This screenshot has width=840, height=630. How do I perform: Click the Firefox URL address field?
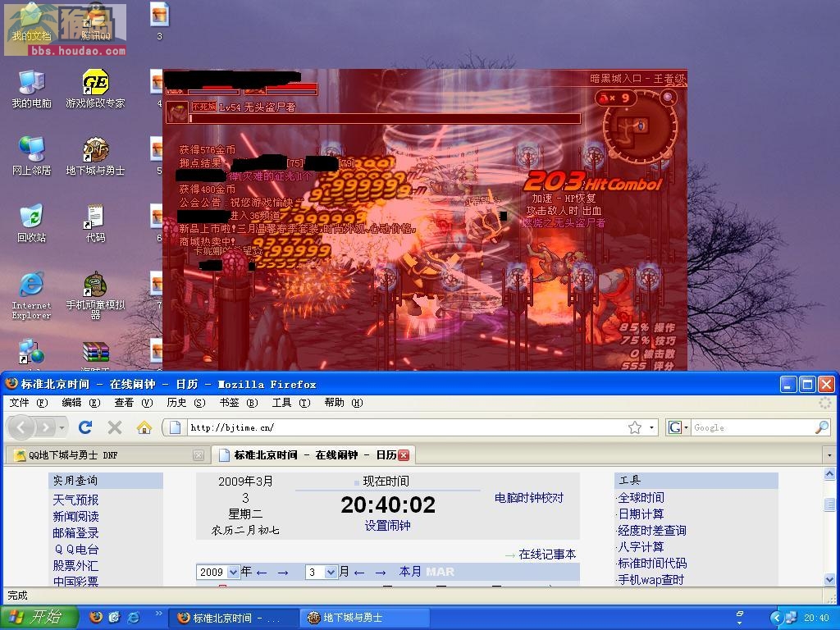tap(406, 427)
